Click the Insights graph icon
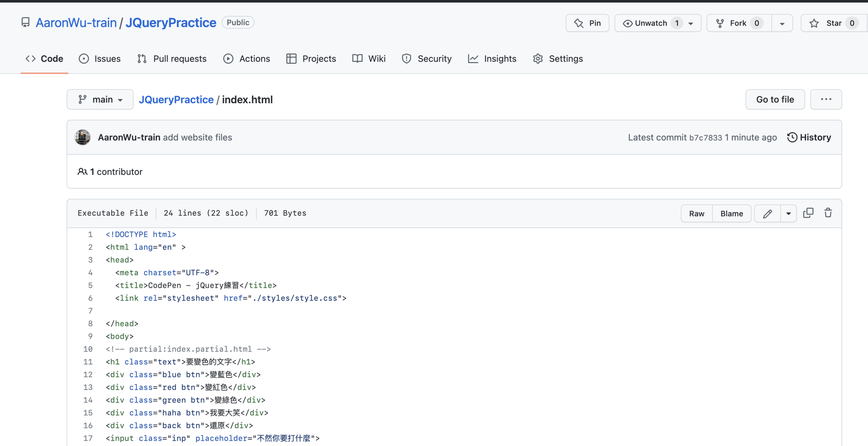The height and width of the screenshot is (446, 868). click(x=473, y=59)
